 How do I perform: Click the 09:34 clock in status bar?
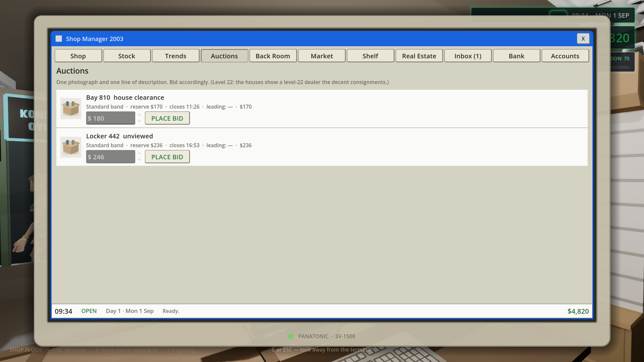click(63, 311)
